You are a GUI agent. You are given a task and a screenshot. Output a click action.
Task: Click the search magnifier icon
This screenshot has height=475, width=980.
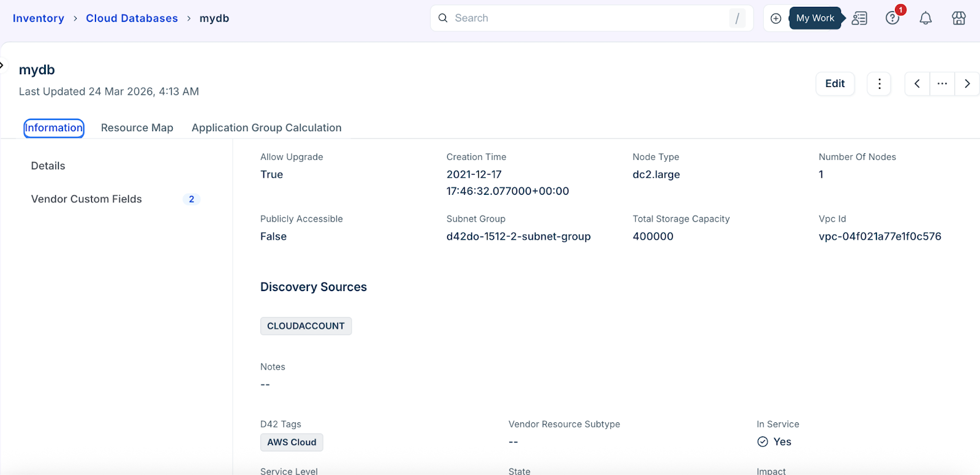(443, 18)
